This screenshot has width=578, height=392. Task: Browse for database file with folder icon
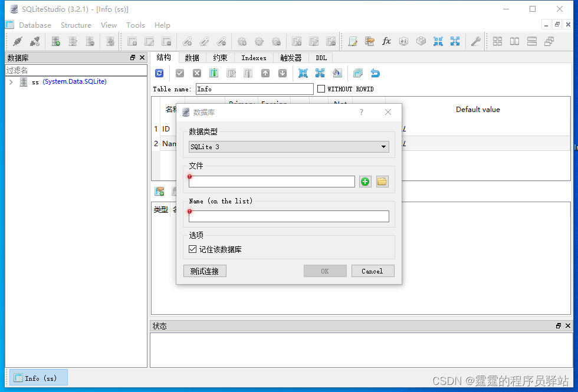[382, 182]
